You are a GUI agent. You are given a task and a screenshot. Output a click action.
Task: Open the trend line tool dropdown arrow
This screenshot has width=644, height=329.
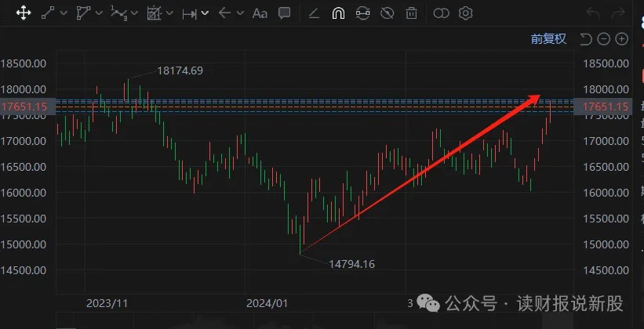[x=64, y=13]
